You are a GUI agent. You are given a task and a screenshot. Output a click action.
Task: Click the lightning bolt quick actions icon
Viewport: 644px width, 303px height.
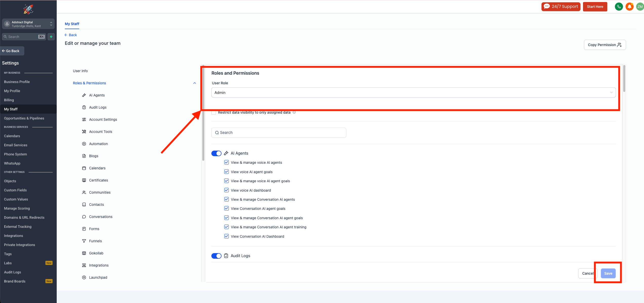pyautogui.click(x=51, y=37)
